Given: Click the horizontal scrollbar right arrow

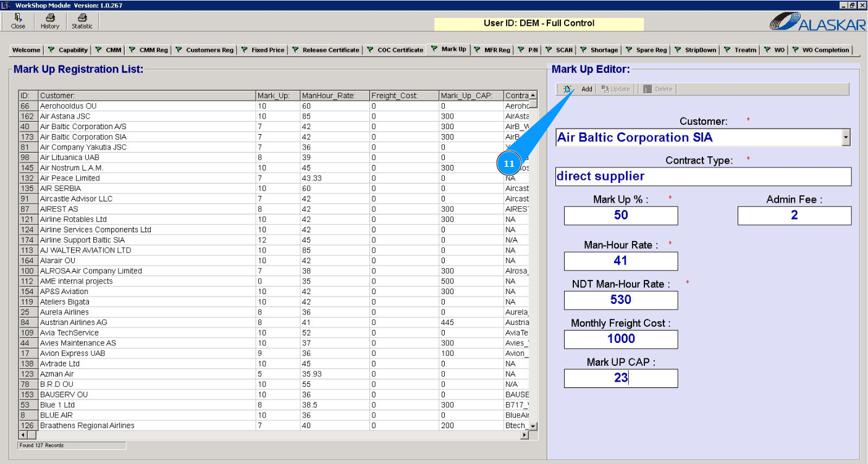Looking at the screenshot, I should (x=525, y=435).
